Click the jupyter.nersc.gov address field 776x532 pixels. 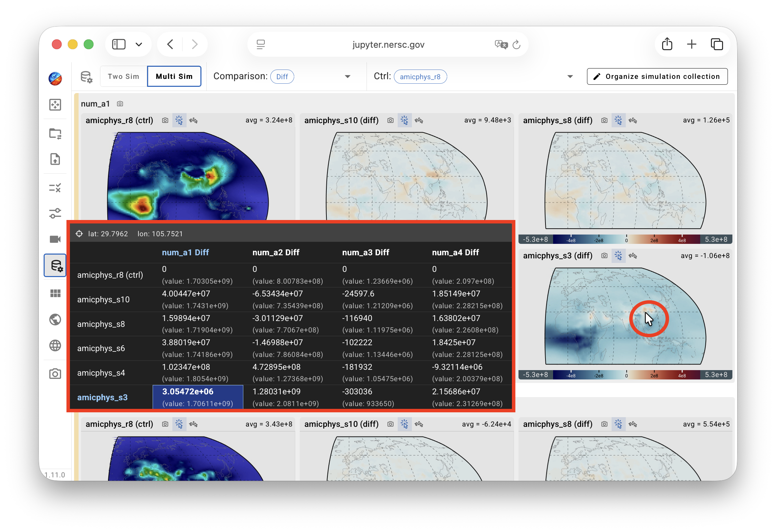(388, 45)
